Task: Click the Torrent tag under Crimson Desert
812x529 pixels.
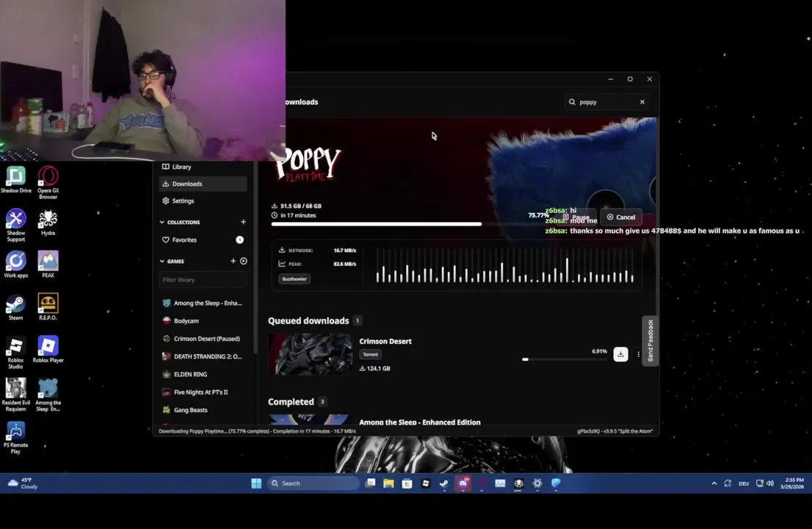Action: click(370, 354)
